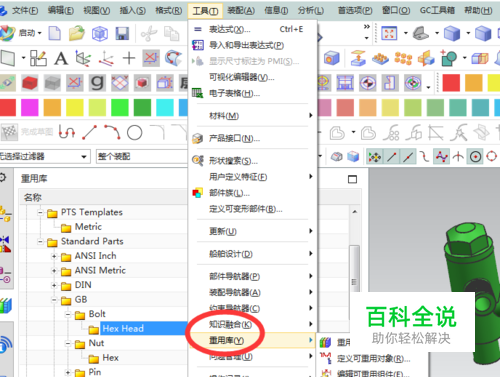The width and height of the screenshot is (500, 377).
Task: Pick the magenta color swatch
Action: [x=30, y=107]
